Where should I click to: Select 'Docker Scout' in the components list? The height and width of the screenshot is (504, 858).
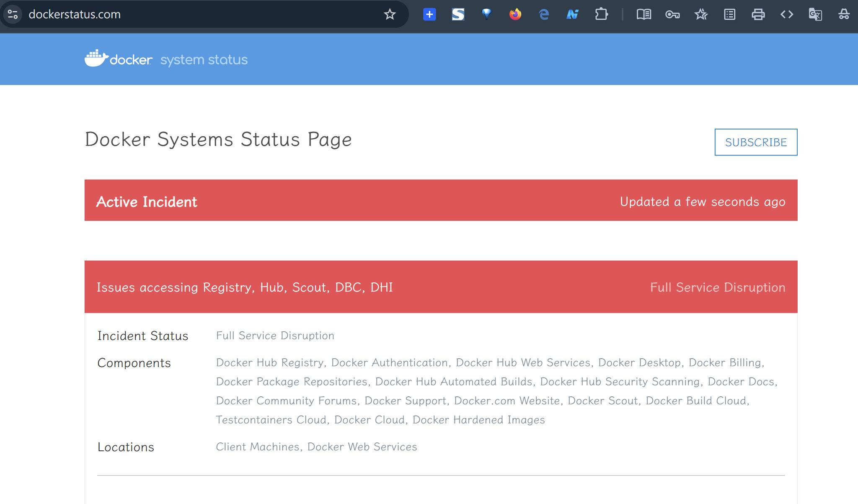point(603,401)
